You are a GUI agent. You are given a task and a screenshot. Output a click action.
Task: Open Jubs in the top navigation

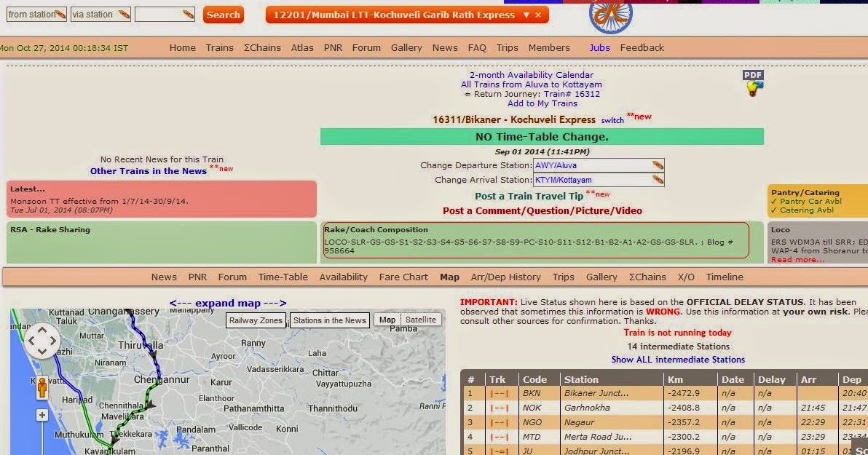point(599,47)
